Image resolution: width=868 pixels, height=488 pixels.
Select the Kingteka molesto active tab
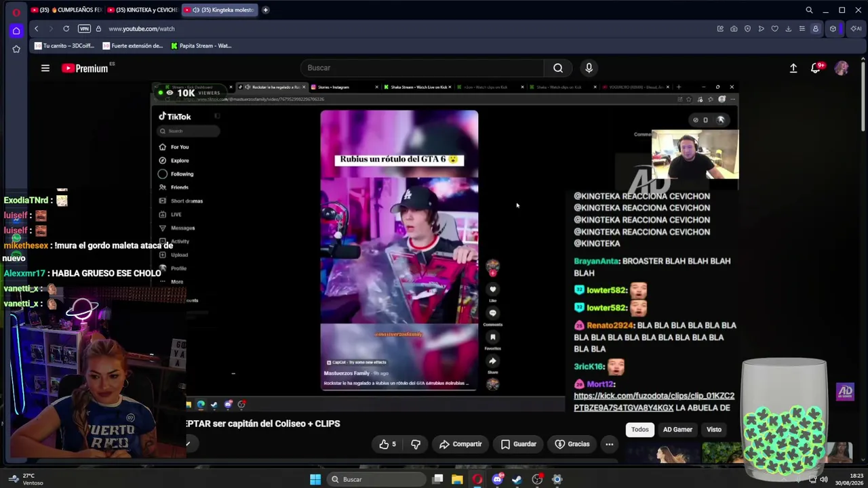[x=219, y=10]
